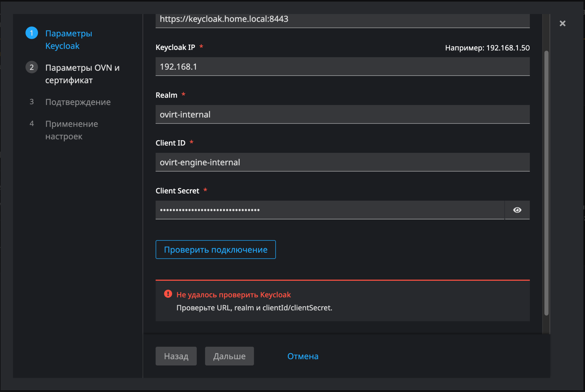This screenshot has width=585, height=392.
Task: Click inside the Realm input field
Action: click(342, 114)
